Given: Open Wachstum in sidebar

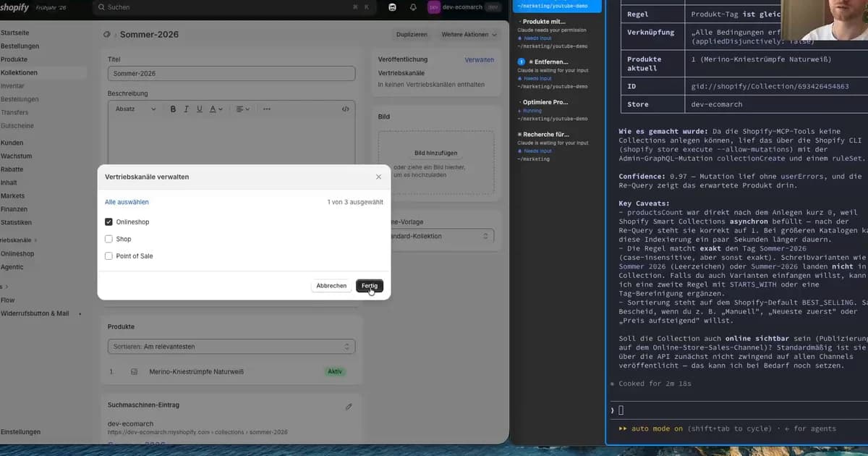Looking at the screenshot, I should coord(16,156).
